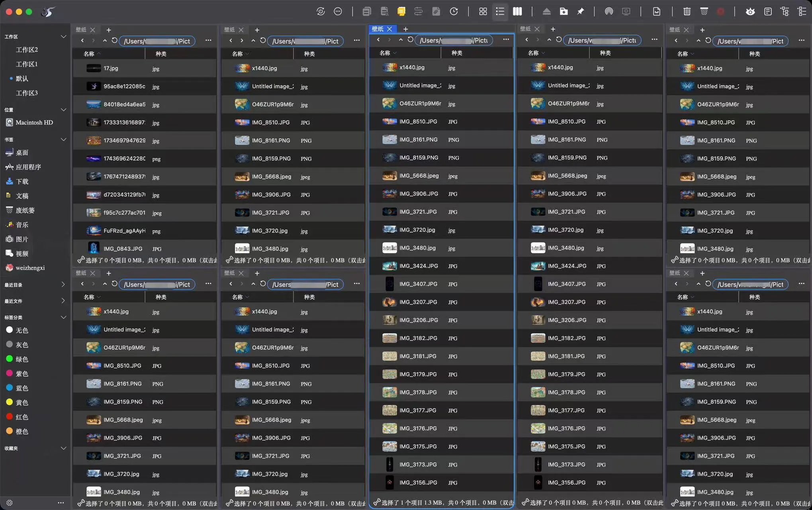Switch to list view mode
The image size is (812, 510).
500,12
